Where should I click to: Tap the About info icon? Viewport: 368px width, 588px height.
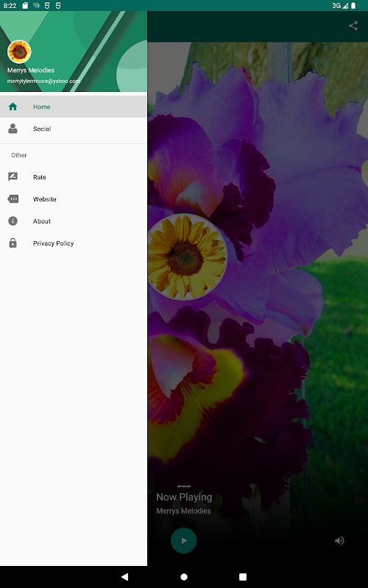tap(13, 221)
